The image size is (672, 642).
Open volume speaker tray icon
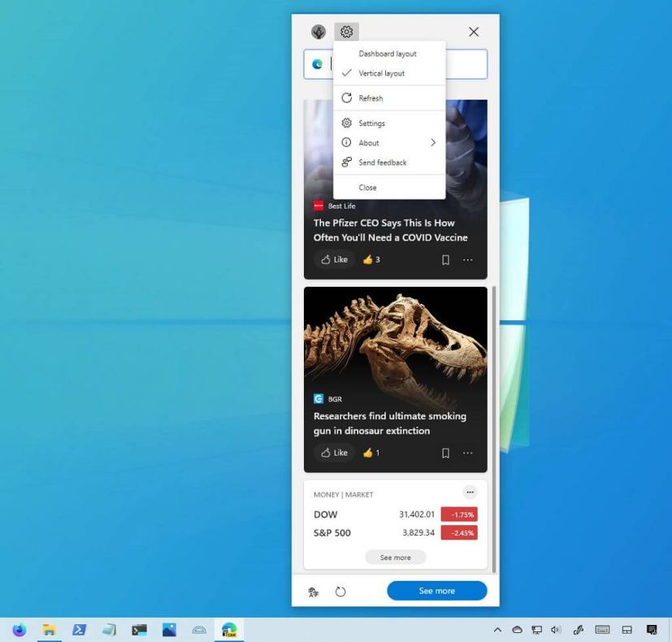556,630
